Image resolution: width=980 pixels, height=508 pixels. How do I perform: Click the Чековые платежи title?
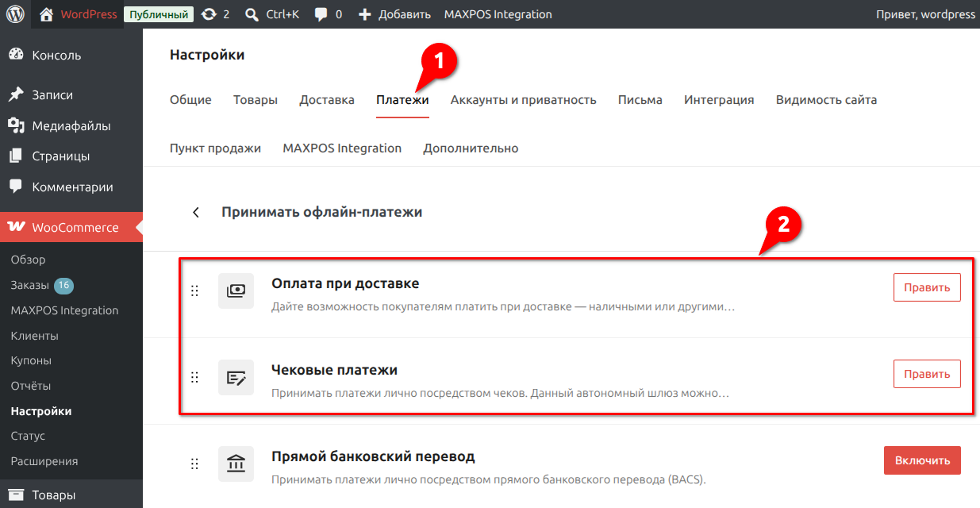coord(334,370)
